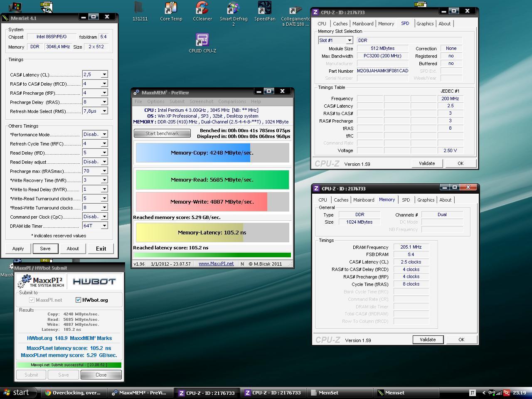Open the SpeedFan desktop shortcut
The image size is (532, 399).
point(265,11)
